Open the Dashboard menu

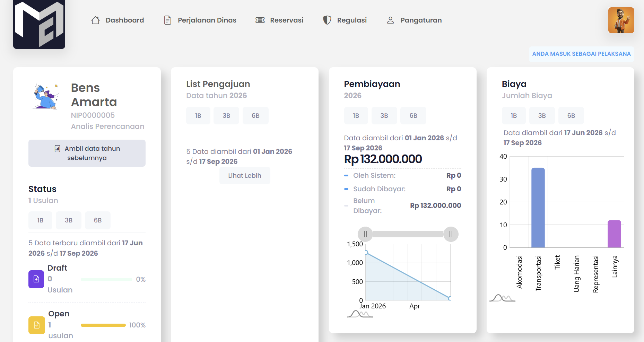point(118,20)
